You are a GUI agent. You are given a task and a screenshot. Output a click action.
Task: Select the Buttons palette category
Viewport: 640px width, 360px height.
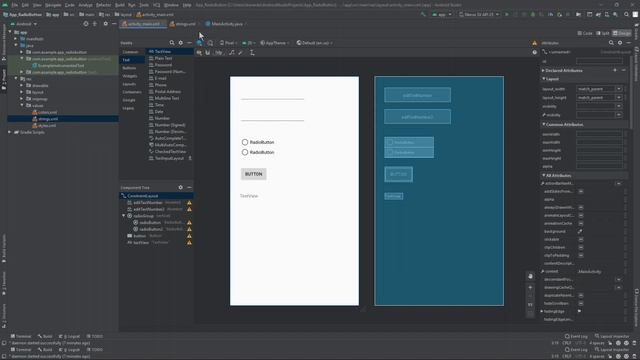(x=130, y=68)
